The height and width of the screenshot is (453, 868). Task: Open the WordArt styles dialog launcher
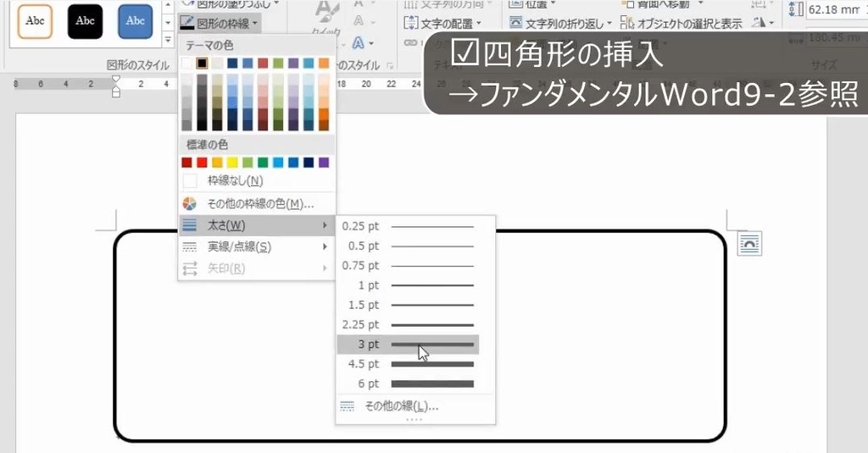[x=390, y=66]
